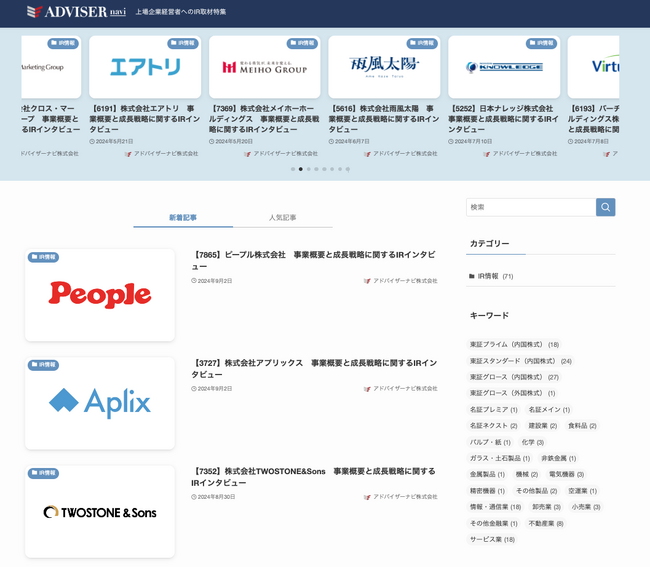Select the 名証メイン keyword tag
Image resolution: width=650 pixels, height=567 pixels.
tap(549, 410)
